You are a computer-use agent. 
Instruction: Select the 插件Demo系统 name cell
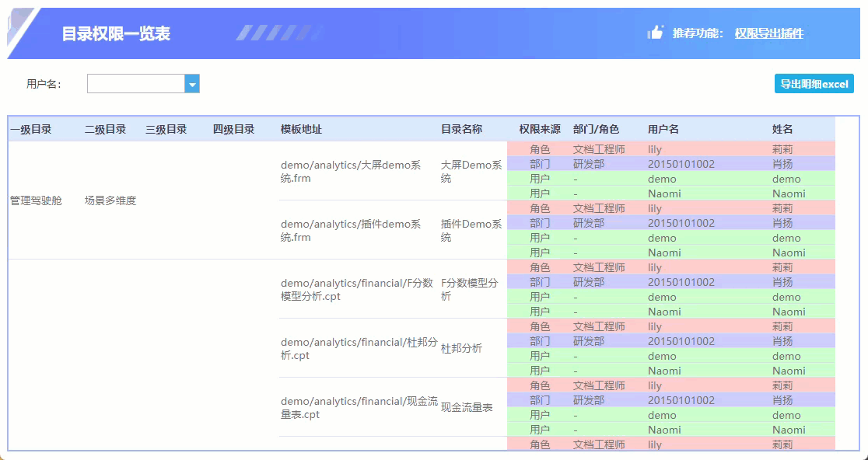tap(471, 231)
